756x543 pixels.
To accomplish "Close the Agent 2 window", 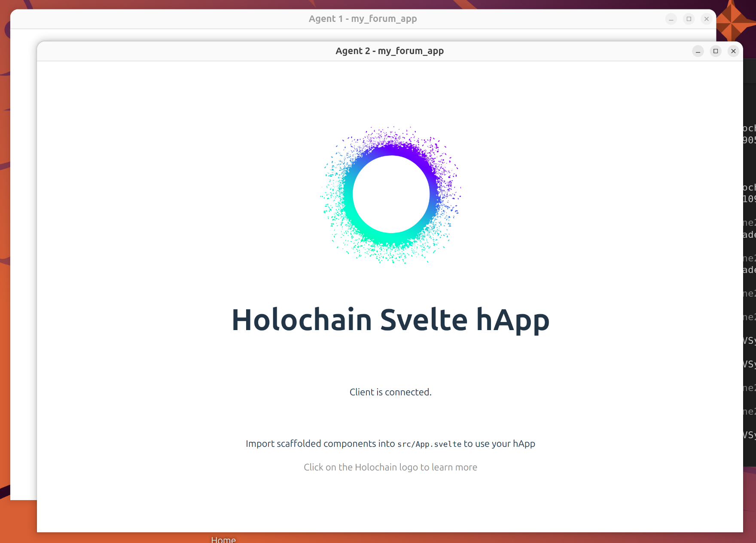I will click(733, 51).
